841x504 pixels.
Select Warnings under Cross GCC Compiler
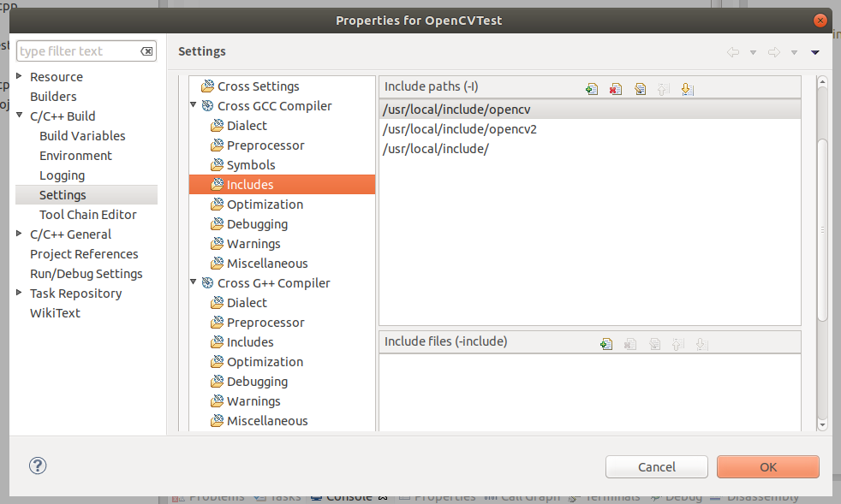[253, 244]
